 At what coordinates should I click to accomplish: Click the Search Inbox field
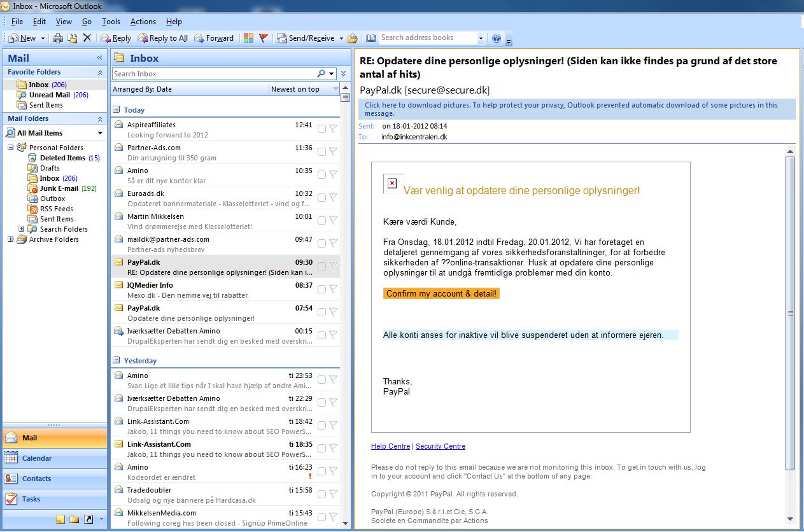[x=214, y=74]
